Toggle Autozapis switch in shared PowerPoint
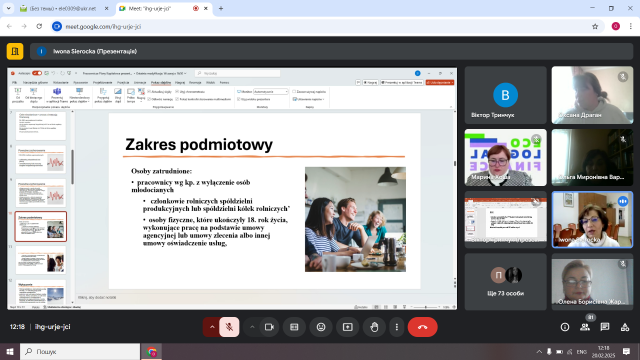 pyautogui.click(x=37, y=73)
